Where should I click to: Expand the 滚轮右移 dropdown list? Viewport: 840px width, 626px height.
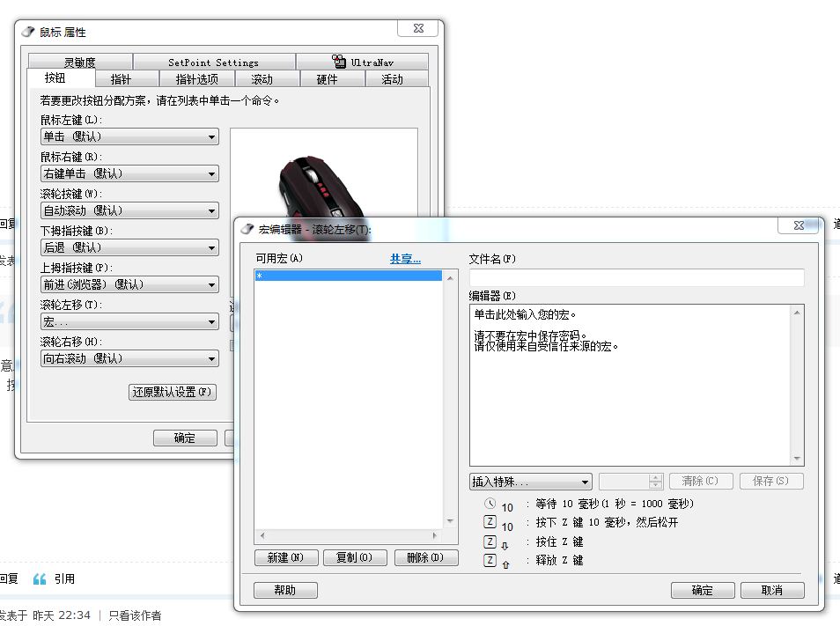[x=129, y=359]
